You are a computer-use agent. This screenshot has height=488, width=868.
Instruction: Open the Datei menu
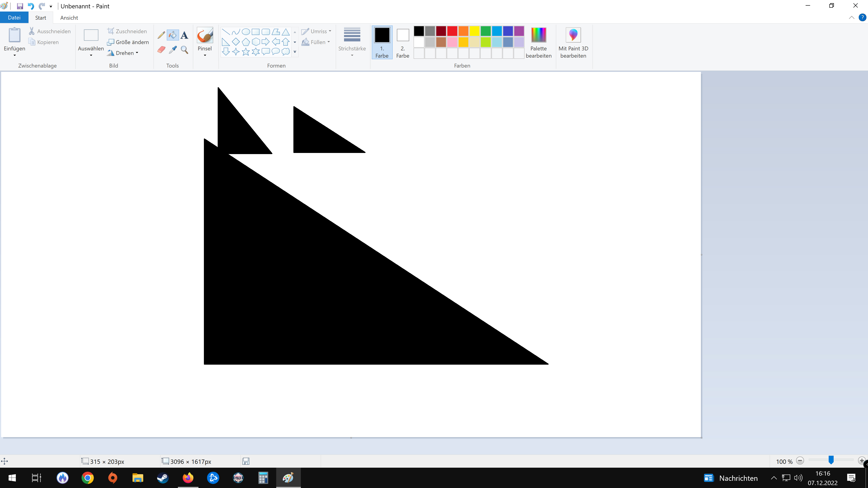(14, 18)
